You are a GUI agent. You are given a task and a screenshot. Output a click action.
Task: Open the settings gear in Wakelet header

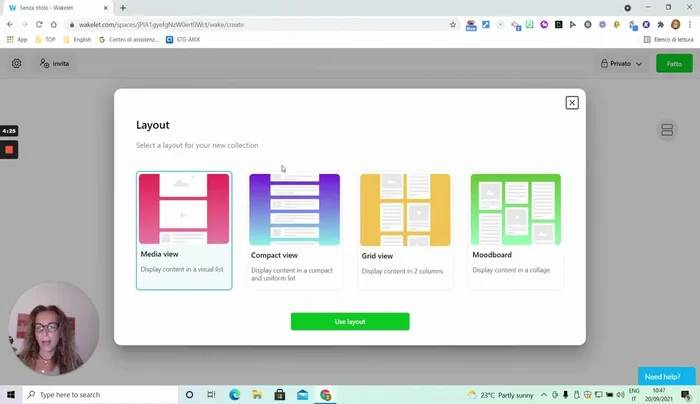coord(17,63)
